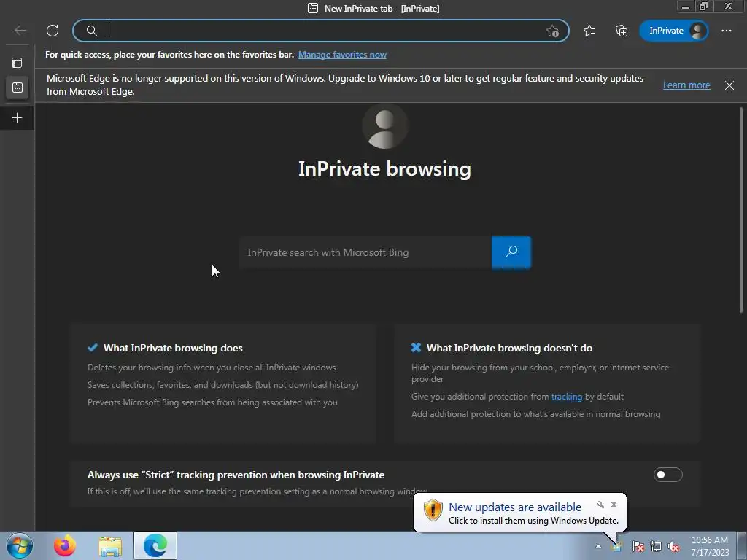Add this page to favorites star icon
Viewport: 747px width, 560px height.
[x=553, y=31]
